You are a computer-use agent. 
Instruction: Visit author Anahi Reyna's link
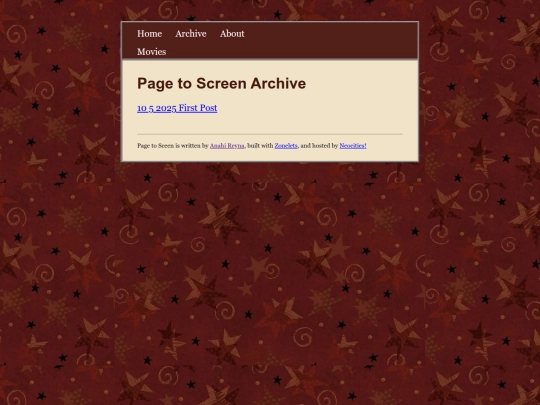tap(227, 146)
